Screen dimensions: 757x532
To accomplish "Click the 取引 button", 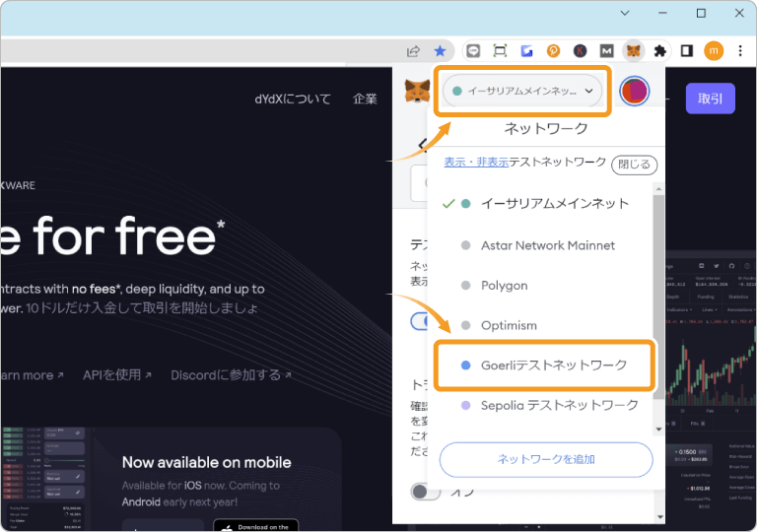I will (x=710, y=99).
